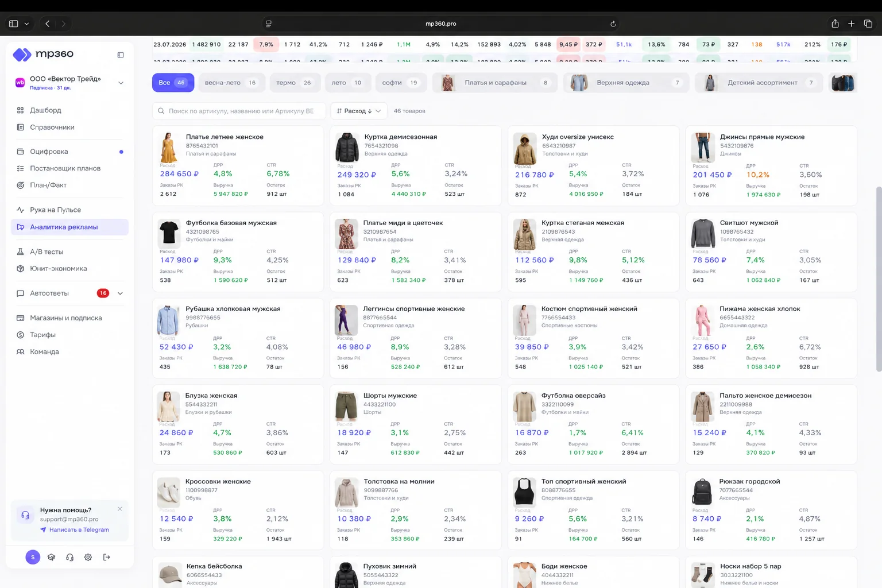Viewport: 882px width, 588px height.
Task: Click the Оцифровка wallet icon
Action: pos(21,152)
